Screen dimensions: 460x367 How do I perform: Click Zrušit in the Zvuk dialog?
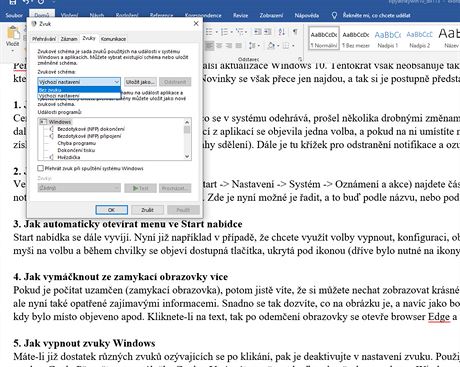click(147, 210)
